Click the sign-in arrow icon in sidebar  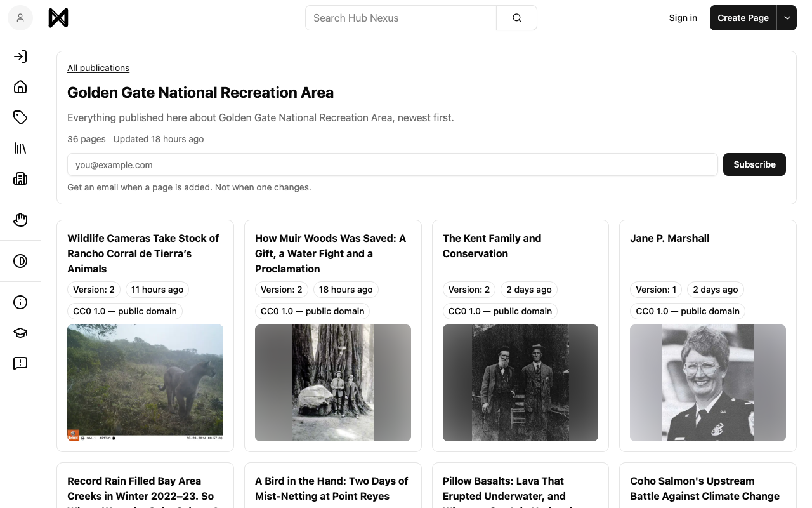click(x=20, y=57)
